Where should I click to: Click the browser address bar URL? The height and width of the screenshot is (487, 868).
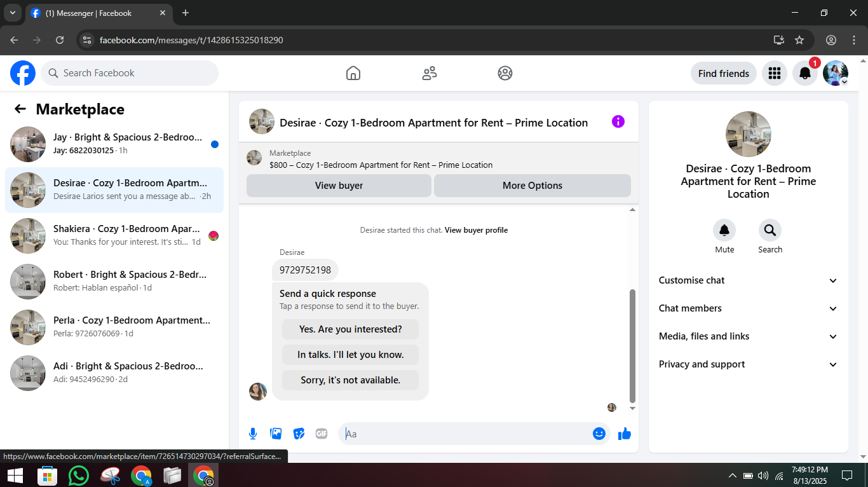(191, 40)
